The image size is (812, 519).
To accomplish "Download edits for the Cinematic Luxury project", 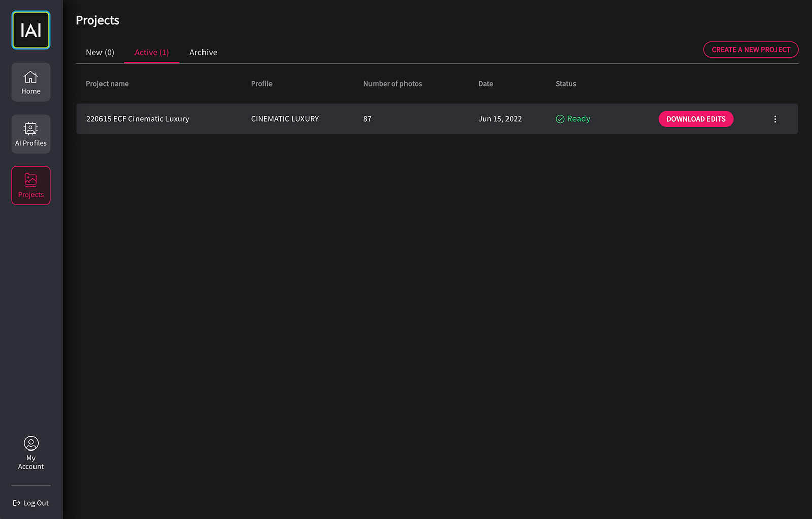I will coord(696,119).
